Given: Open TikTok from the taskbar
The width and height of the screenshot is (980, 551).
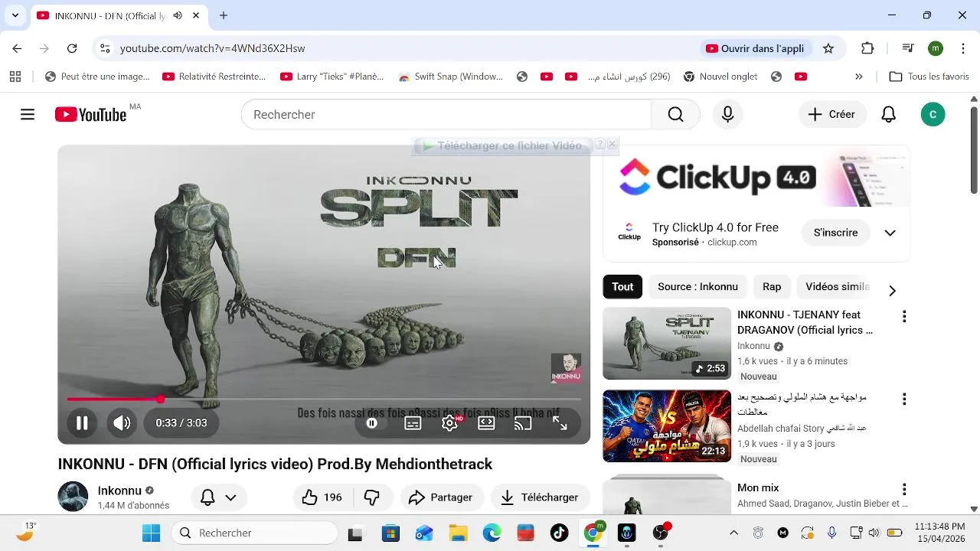Looking at the screenshot, I should (560, 533).
